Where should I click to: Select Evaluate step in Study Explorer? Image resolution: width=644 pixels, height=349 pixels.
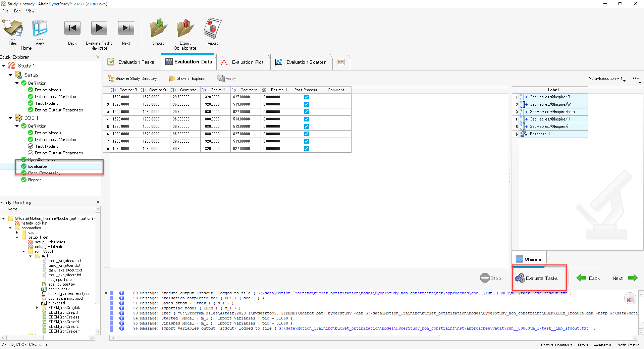pyautogui.click(x=37, y=166)
